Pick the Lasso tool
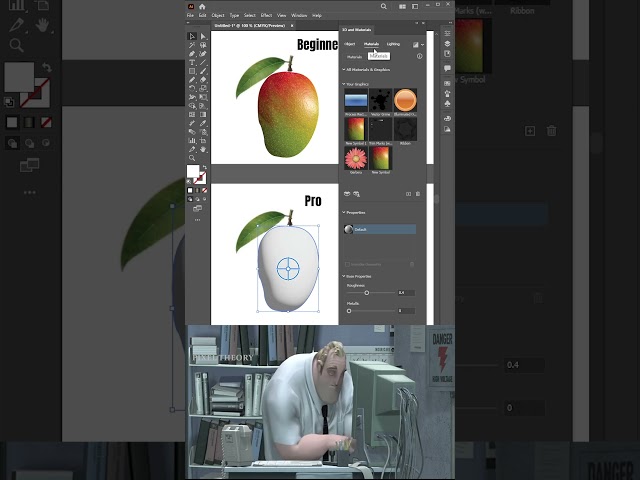Viewport: 640px width, 480px height. [203, 45]
